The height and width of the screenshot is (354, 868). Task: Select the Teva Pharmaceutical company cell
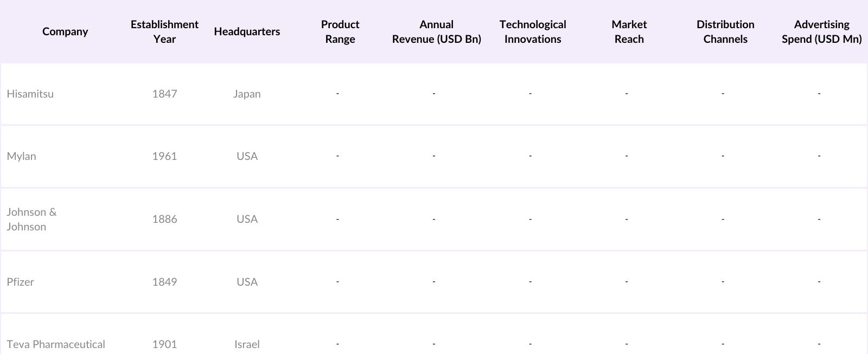tap(56, 344)
